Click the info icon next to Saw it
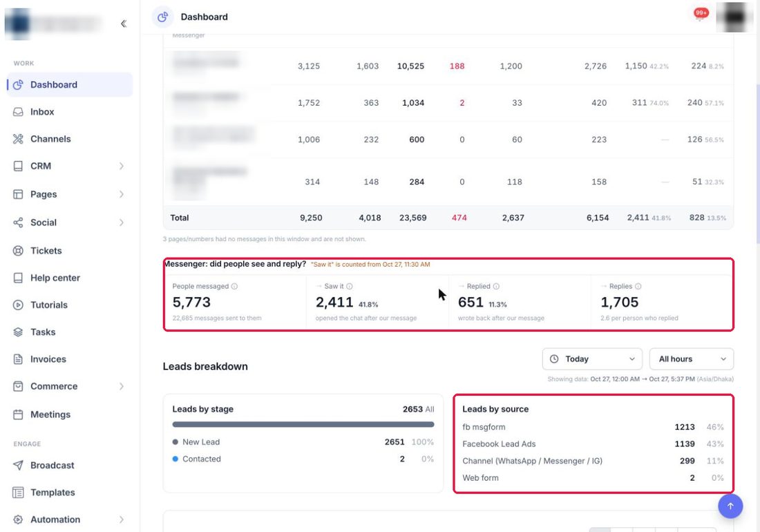 coord(350,286)
